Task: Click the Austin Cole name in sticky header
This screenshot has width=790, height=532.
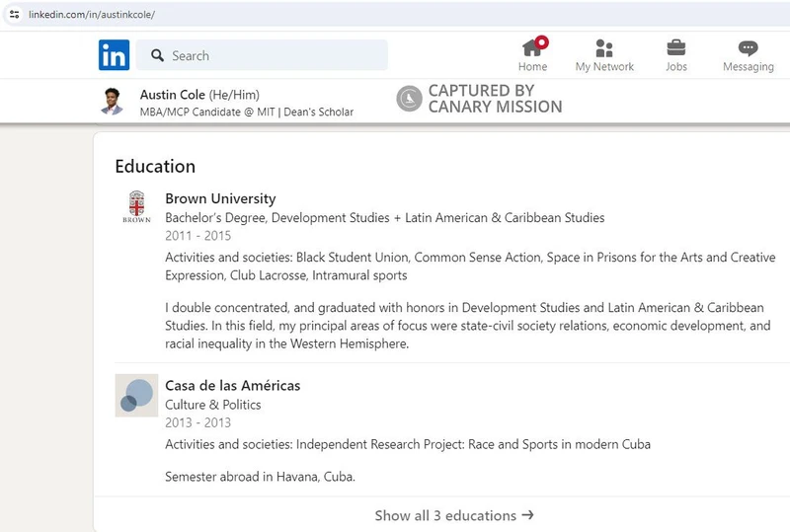Action: pos(172,95)
